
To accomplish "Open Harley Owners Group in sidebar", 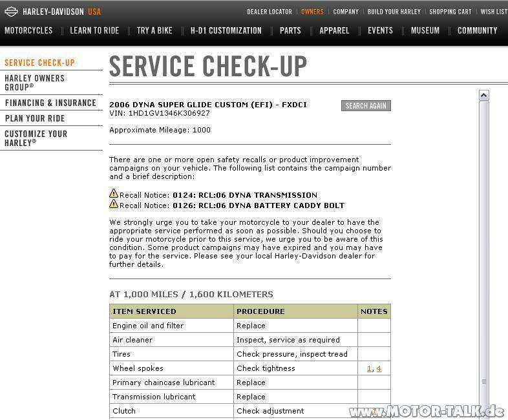I will click(34, 83).
